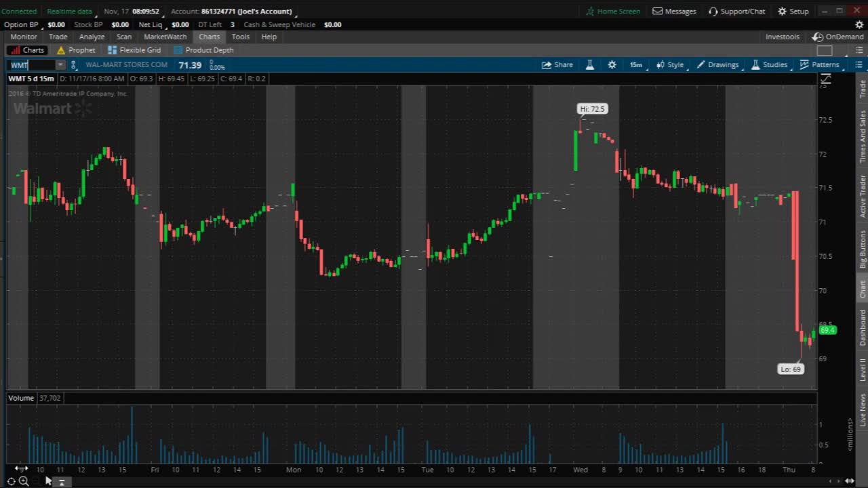Open the Level II sidebar panel
This screenshot has width=868, height=488.
coord(863,370)
